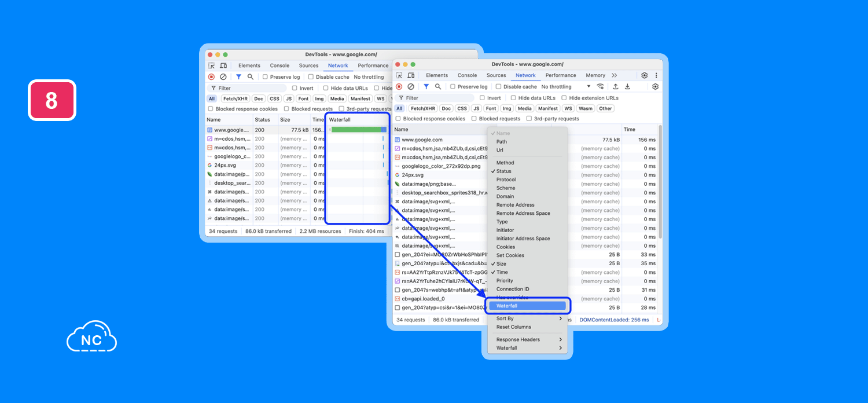Filter by Doc type in front window
Image resolution: width=868 pixels, height=403 pixels.
446,108
